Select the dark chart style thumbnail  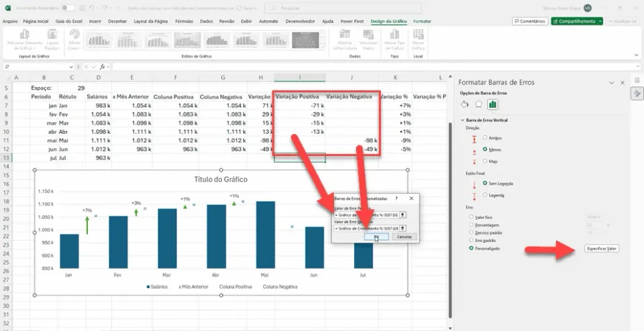pos(305,40)
